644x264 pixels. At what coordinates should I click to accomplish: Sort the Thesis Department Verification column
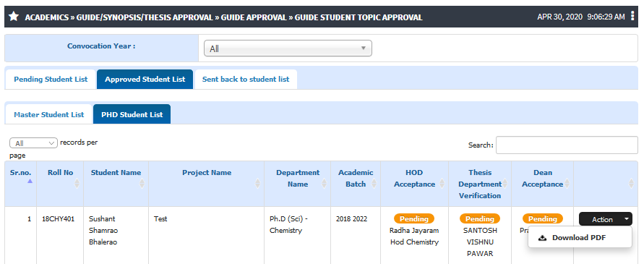pos(505,184)
